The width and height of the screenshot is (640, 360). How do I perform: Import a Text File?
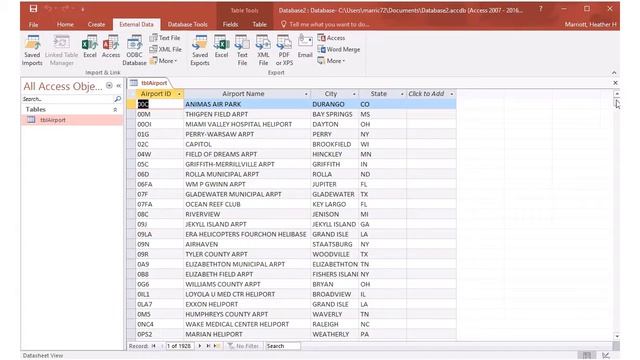pyautogui.click(x=165, y=38)
